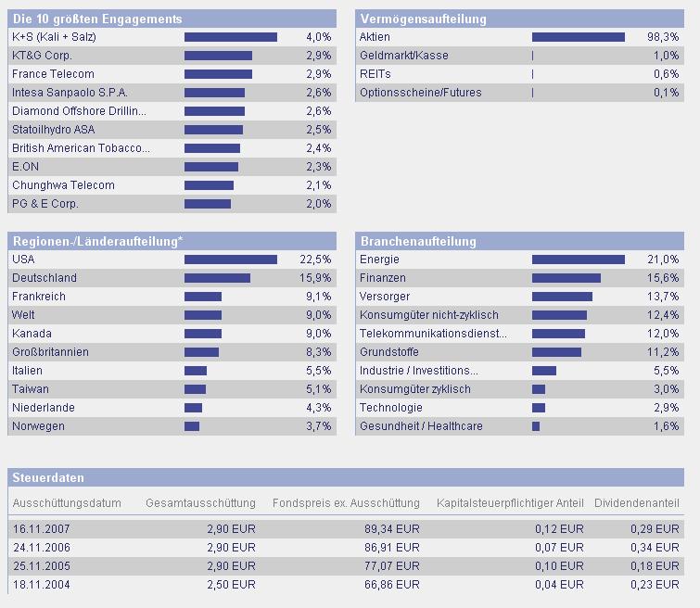This screenshot has width=700, height=608.
Task: Select the France Telecom holding label
Action: click(53, 74)
